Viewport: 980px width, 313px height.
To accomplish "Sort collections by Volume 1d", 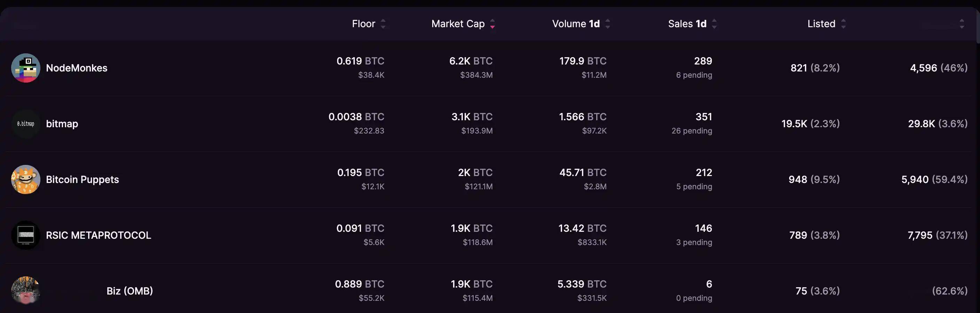I will click(607, 24).
